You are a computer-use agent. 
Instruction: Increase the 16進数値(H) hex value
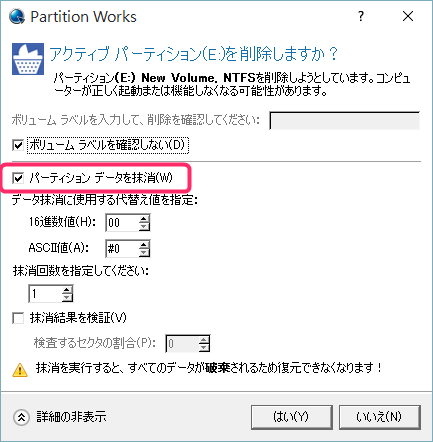tap(144, 219)
